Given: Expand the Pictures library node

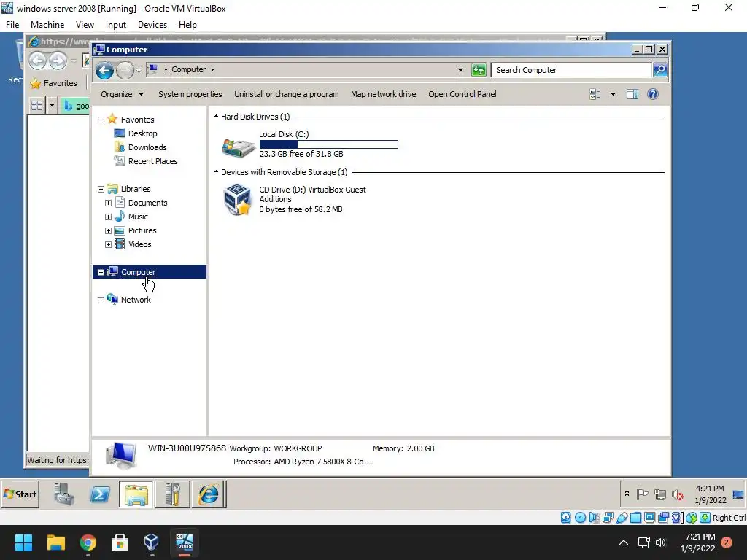Looking at the screenshot, I should click(108, 231).
